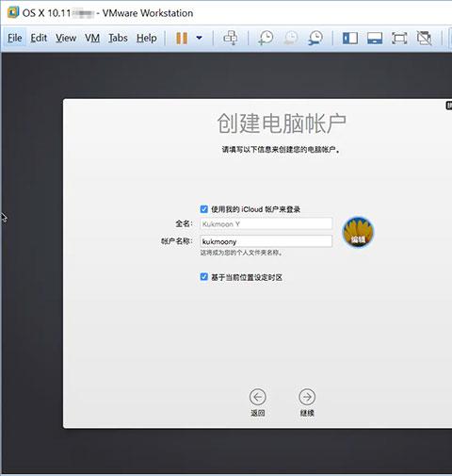The height and width of the screenshot is (476, 452).
Task: Open the View menu
Action: pyautogui.click(x=66, y=38)
